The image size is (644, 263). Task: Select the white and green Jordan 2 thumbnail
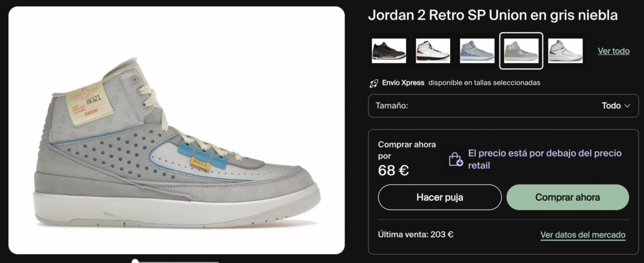pos(565,51)
